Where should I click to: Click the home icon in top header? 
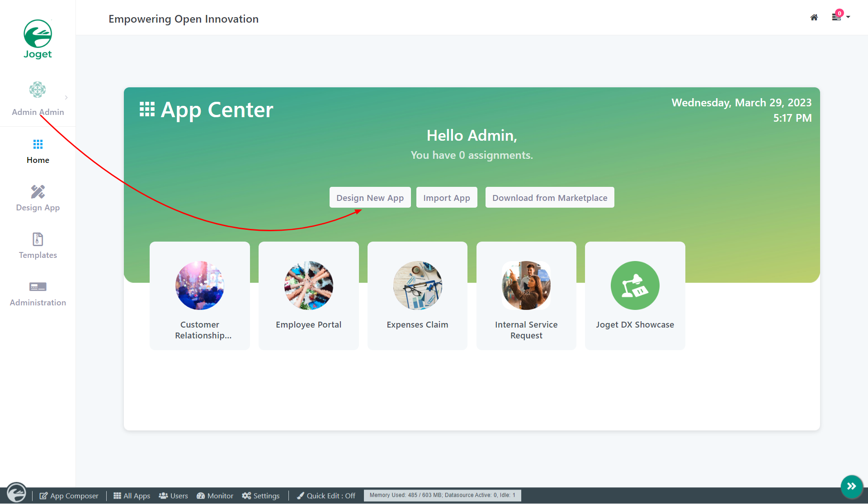pyautogui.click(x=814, y=18)
